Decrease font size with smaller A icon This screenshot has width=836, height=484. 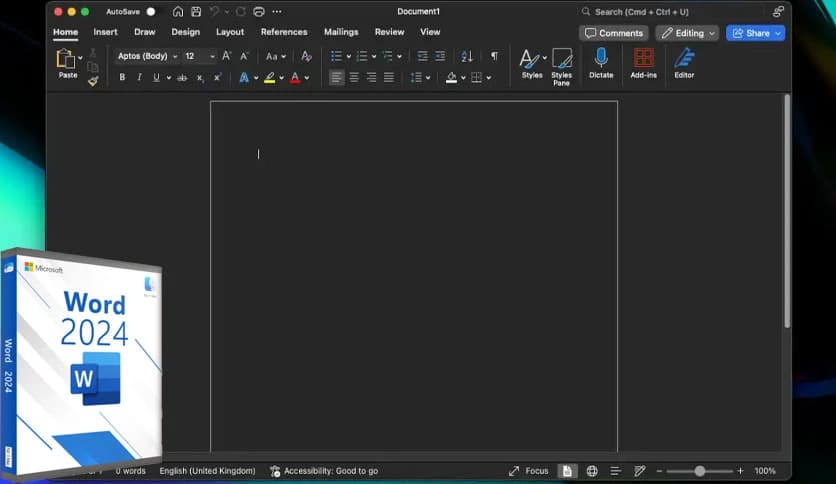(x=244, y=56)
